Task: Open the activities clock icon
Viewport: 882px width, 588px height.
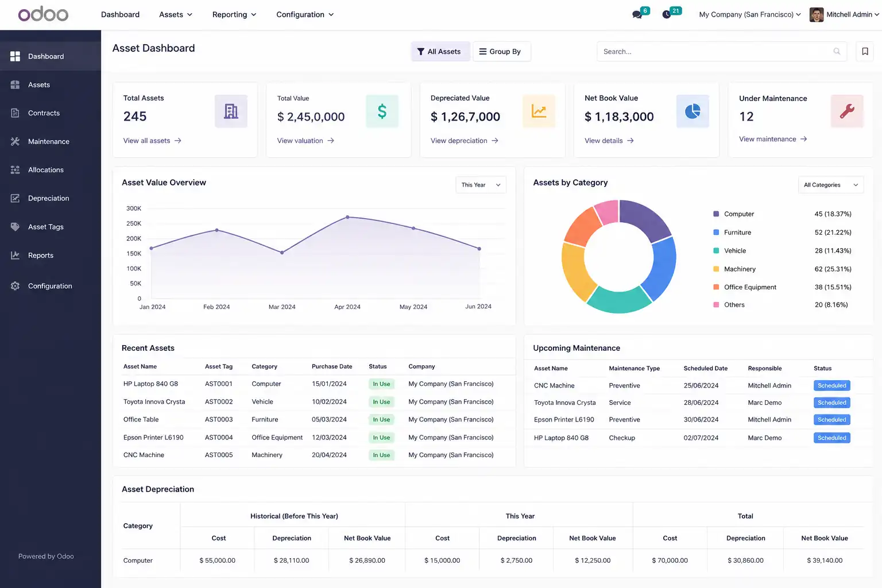Action: (x=667, y=14)
